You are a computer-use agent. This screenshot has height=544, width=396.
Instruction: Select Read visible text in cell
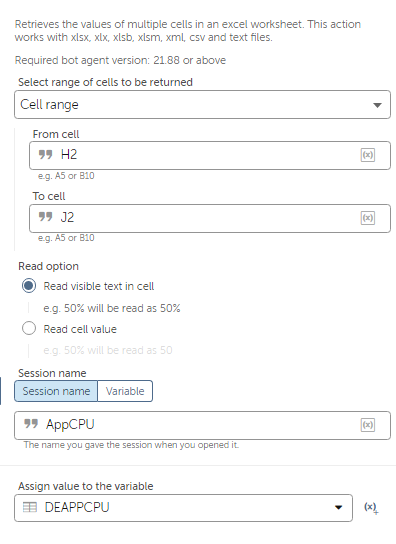[x=29, y=286]
